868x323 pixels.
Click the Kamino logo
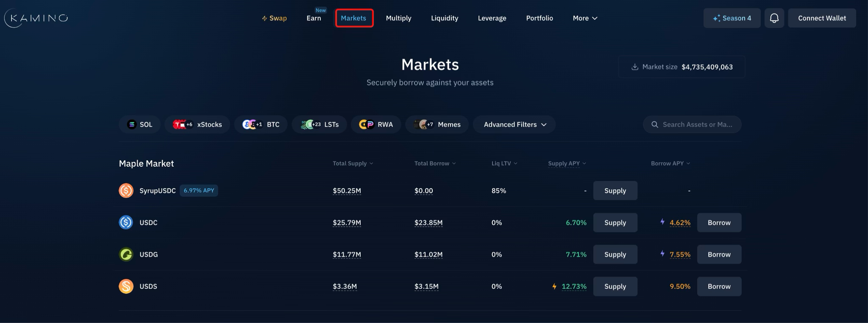coord(36,18)
